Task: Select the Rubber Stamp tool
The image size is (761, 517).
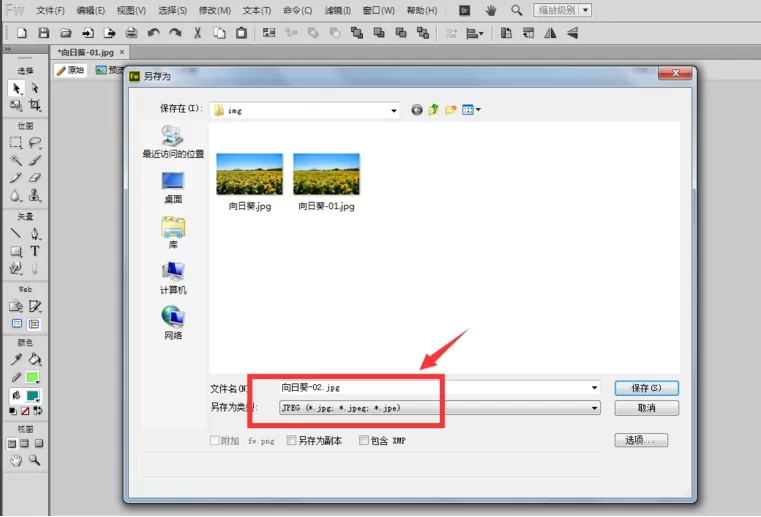Action: pyautogui.click(x=34, y=195)
